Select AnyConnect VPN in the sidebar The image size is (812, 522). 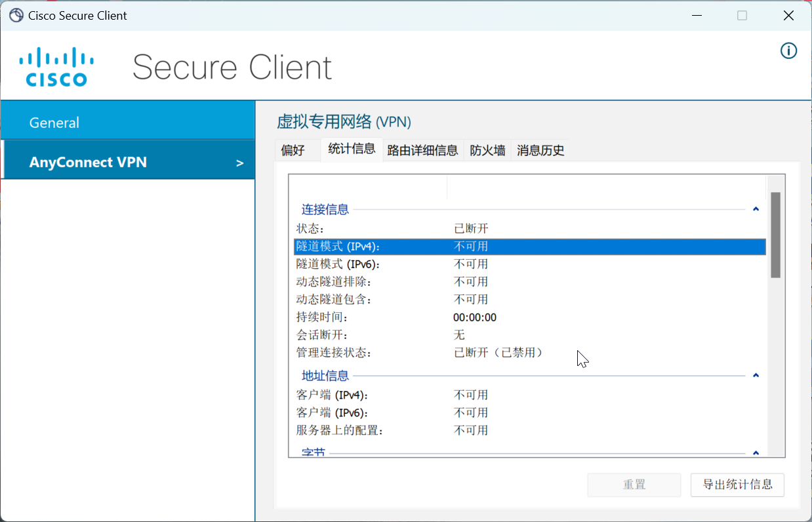128,162
